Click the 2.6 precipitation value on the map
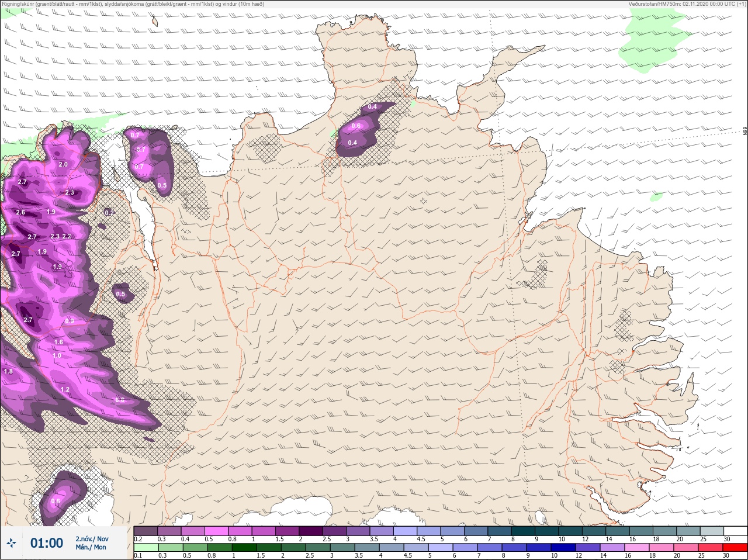Image resolution: width=748 pixels, height=560 pixels. (x=20, y=212)
